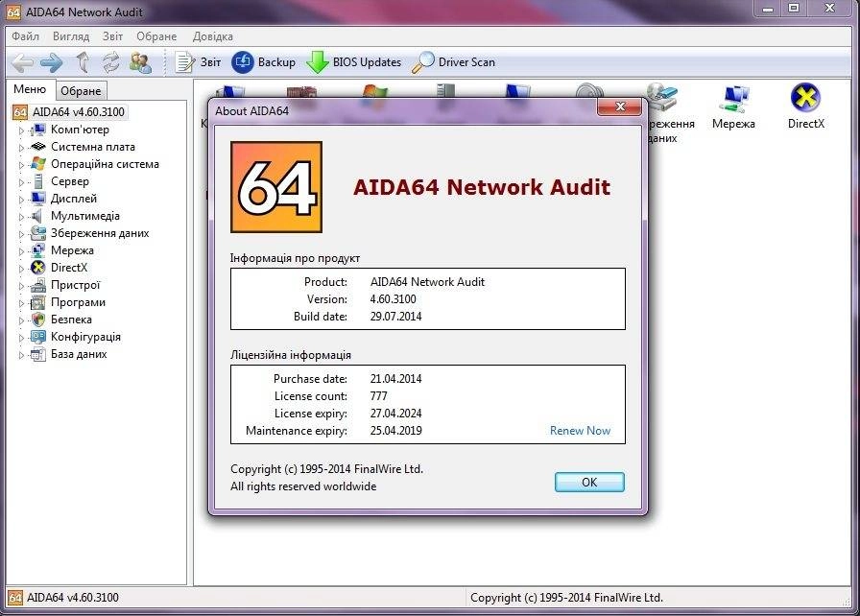Close the About AIDA64 dialog
This screenshot has width=860, height=616.
click(x=620, y=107)
